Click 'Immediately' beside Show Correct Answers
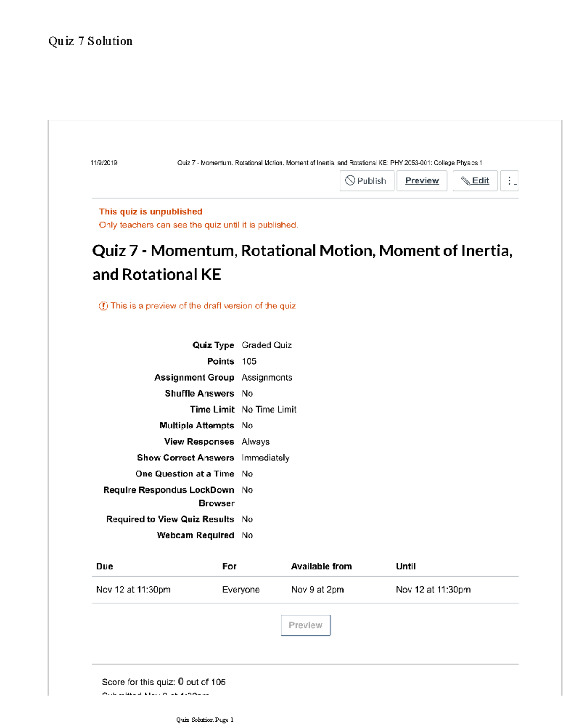This screenshot has width=563, height=728. point(265,458)
